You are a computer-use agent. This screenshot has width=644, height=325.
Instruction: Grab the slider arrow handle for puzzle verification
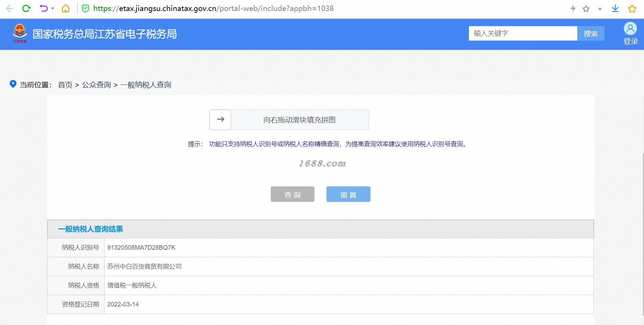pyautogui.click(x=220, y=120)
